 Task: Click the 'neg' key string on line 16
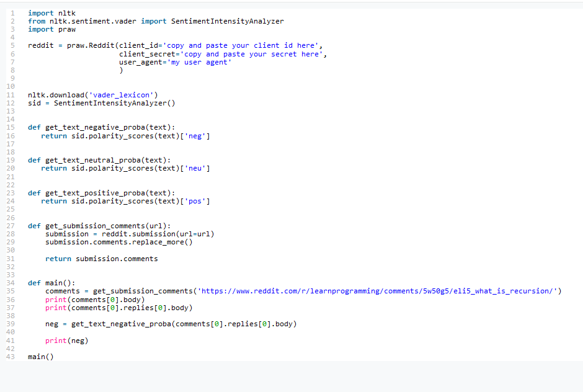[x=195, y=136]
